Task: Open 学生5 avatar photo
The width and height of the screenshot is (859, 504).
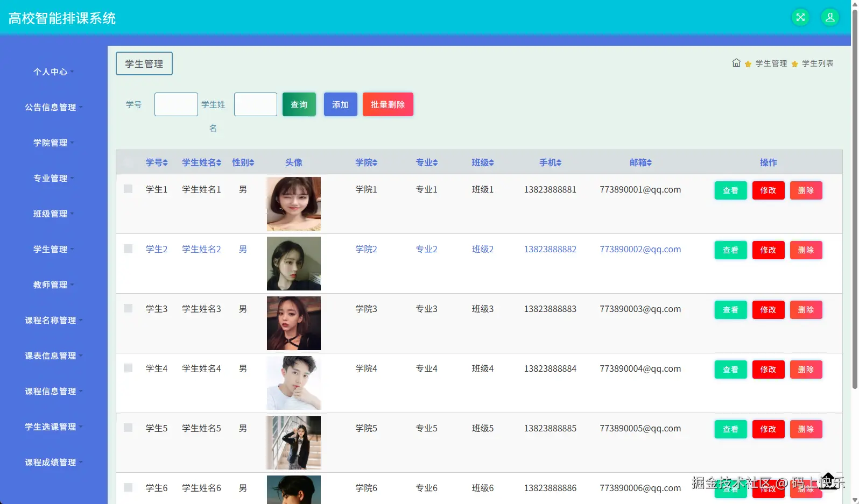Action: pos(294,443)
